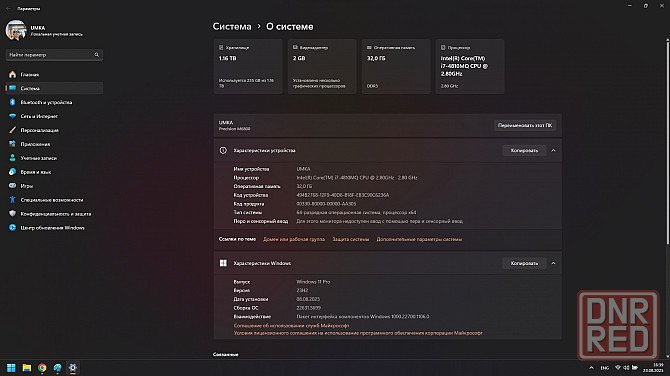Open Сеть и Интернет network icon

pos(12,116)
